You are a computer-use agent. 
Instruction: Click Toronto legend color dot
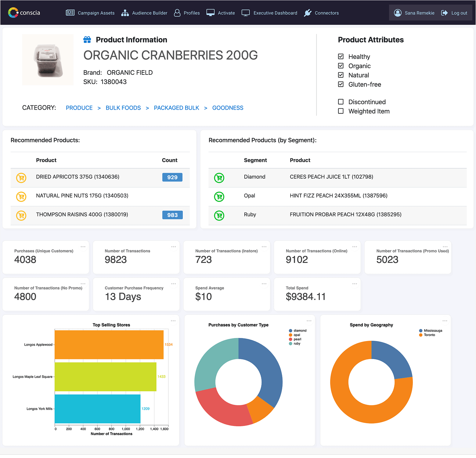(x=421, y=335)
